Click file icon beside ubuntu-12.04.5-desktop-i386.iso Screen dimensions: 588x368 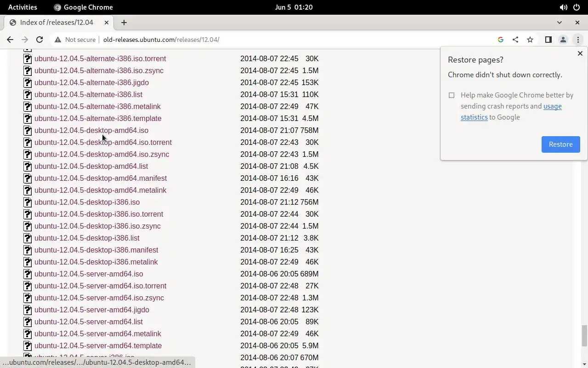28,202
